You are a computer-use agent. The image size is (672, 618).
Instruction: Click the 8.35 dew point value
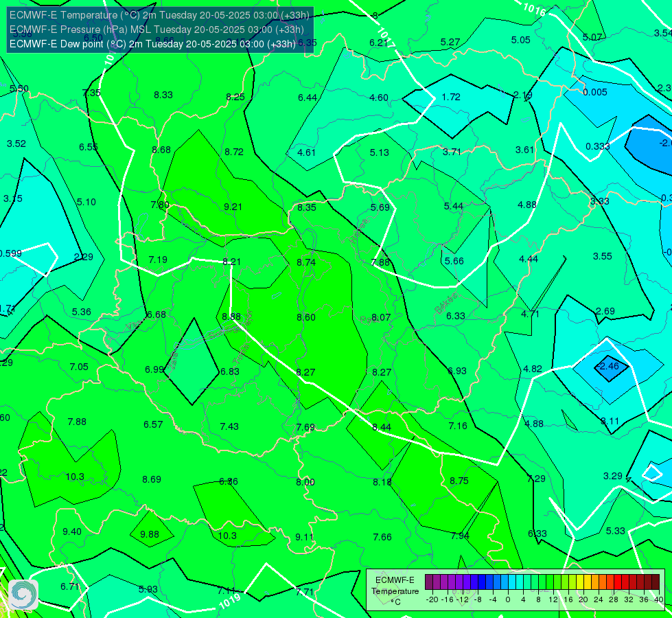click(x=307, y=207)
